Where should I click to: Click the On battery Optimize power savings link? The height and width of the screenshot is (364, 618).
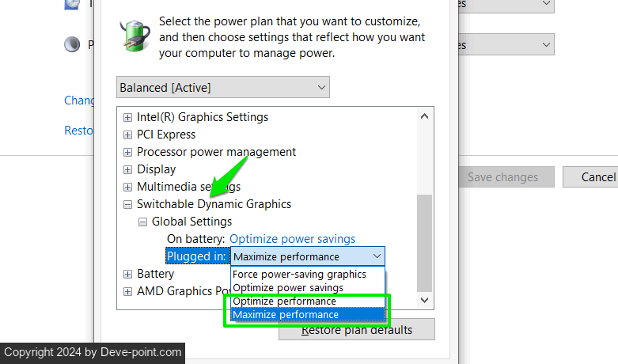pos(292,239)
